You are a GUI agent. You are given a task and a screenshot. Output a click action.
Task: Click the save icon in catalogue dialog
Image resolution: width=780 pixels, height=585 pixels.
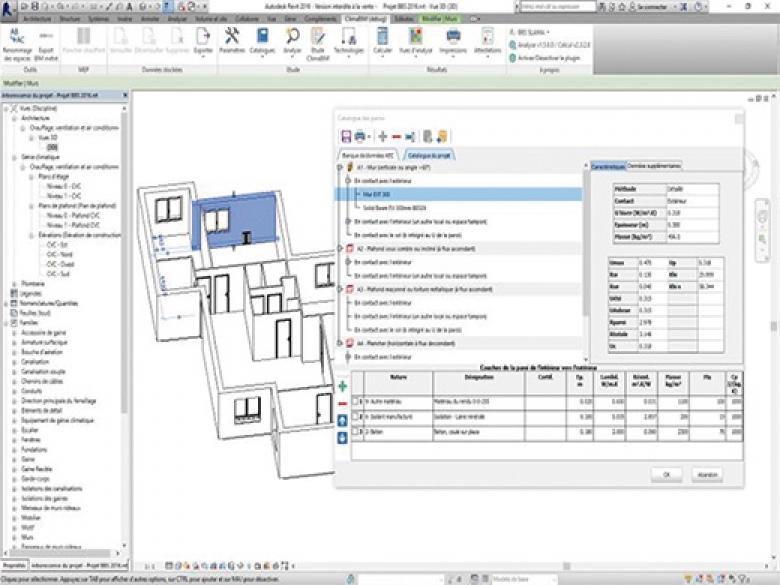coord(346,136)
